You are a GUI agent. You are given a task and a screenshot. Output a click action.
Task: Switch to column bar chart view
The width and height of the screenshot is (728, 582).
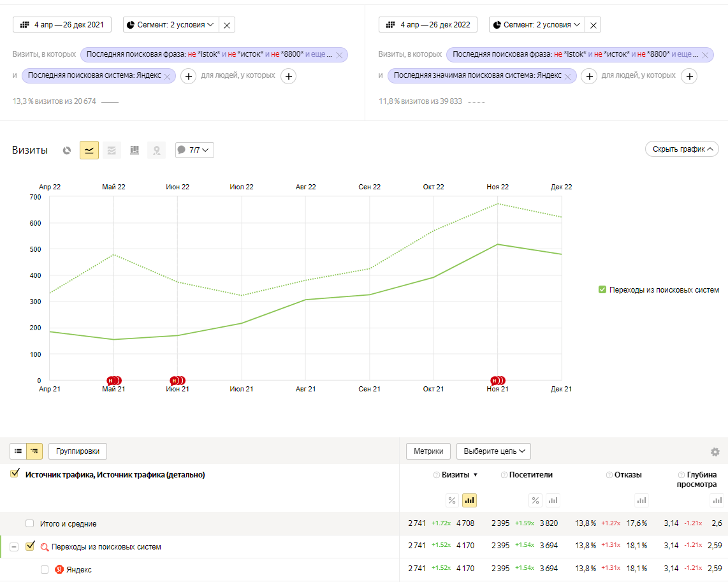(x=135, y=150)
